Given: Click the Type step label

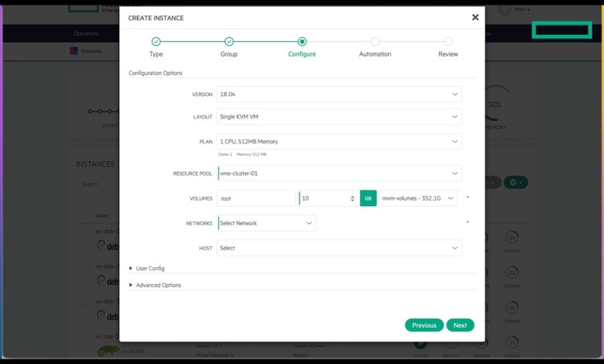Looking at the screenshot, I should pyautogui.click(x=156, y=54).
